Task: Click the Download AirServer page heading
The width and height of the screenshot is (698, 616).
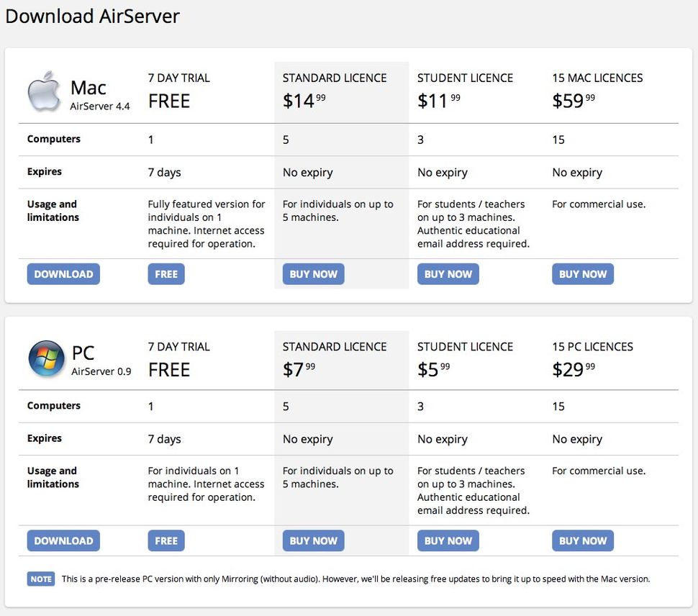Action: point(92,16)
